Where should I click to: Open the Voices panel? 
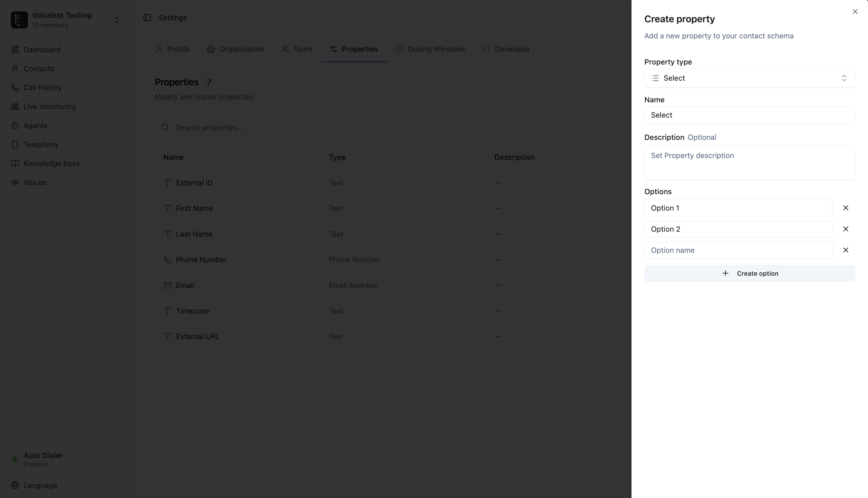pyautogui.click(x=35, y=182)
